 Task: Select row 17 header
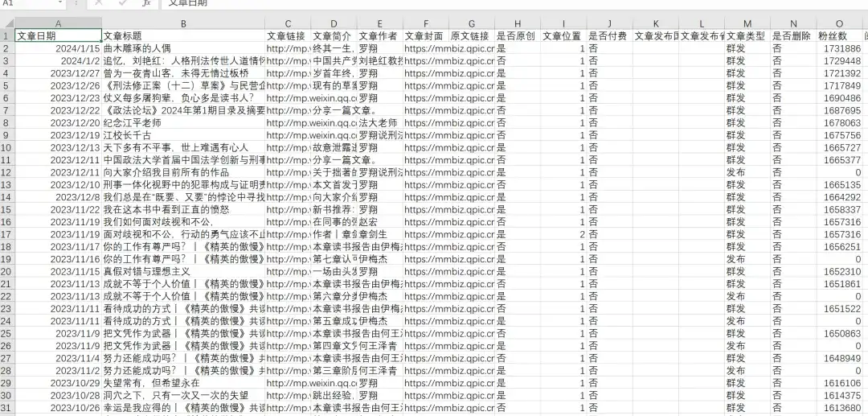pyautogui.click(x=7, y=234)
